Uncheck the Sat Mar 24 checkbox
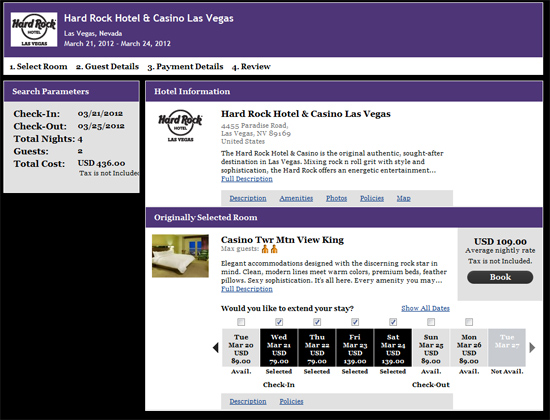 click(x=393, y=322)
